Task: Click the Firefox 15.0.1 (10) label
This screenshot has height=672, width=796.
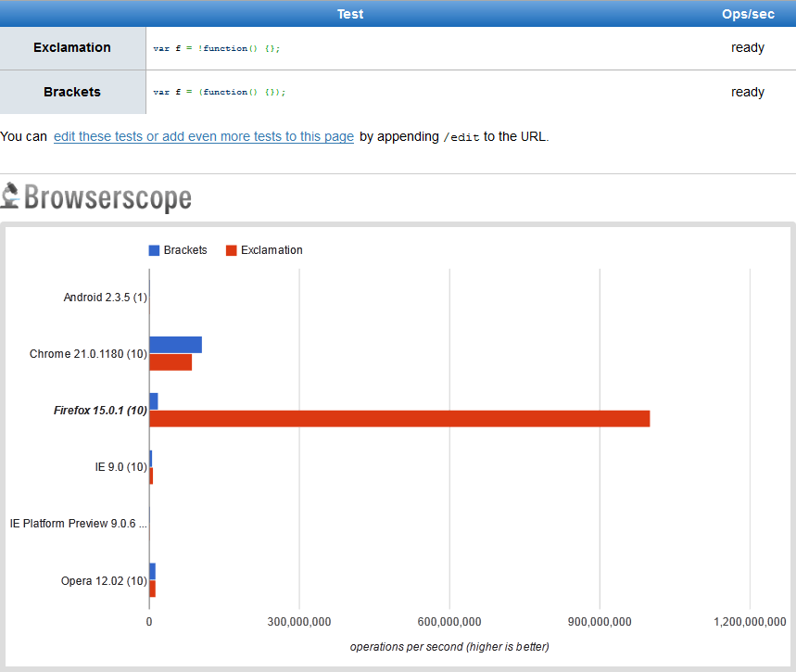Action: click(x=100, y=411)
